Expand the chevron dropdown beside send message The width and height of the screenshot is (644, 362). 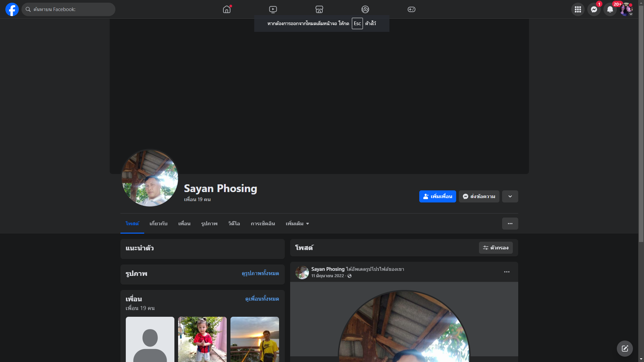tap(510, 196)
